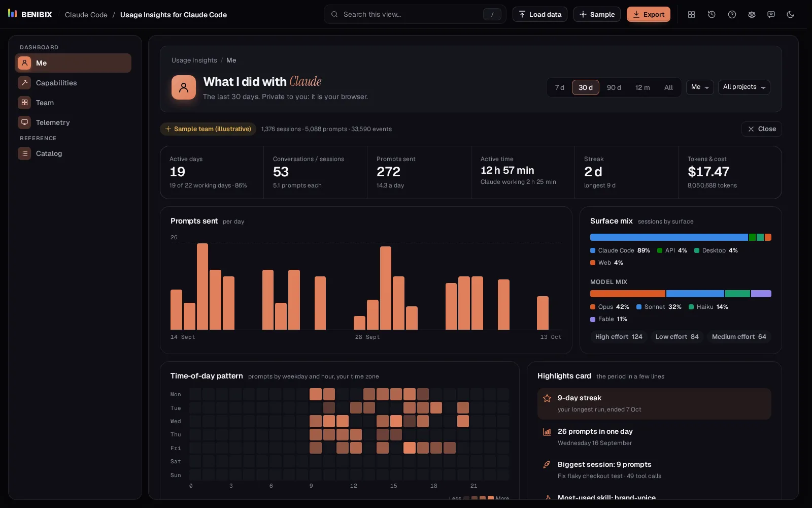Click the Me sidebar person icon

(x=24, y=63)
